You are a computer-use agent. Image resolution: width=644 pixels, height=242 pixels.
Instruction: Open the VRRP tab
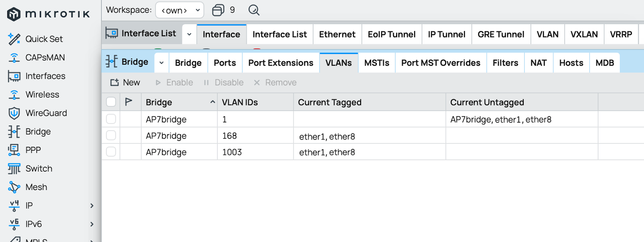tap(621, 34)
